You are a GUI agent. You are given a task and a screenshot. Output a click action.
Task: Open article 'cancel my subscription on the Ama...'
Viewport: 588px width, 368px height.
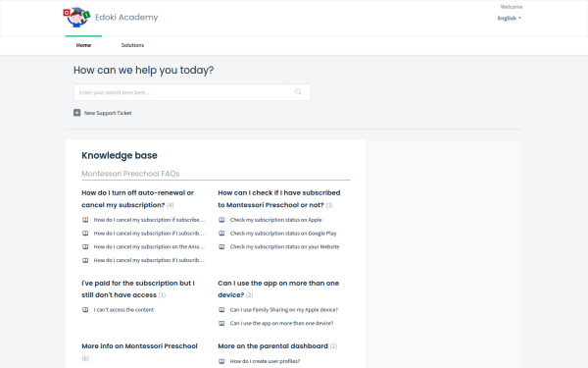(149, 247)
